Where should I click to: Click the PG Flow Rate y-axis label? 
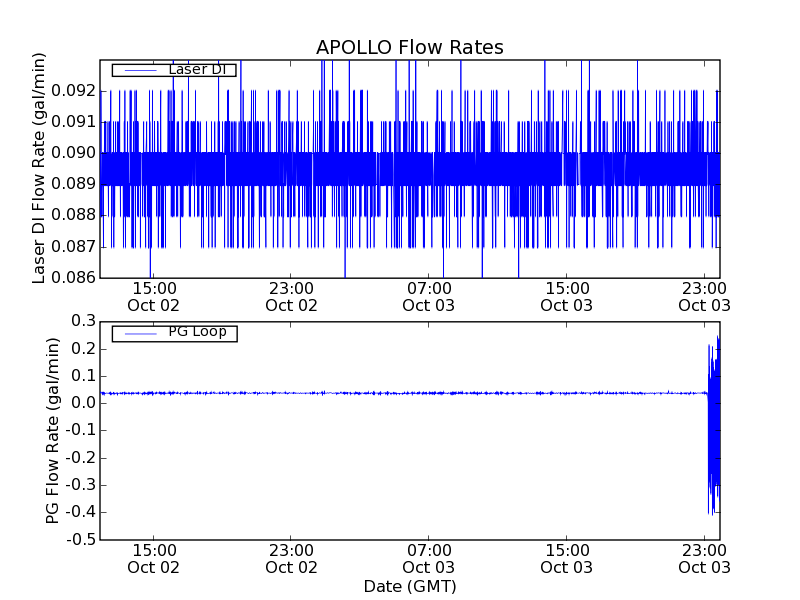[53, 430]
